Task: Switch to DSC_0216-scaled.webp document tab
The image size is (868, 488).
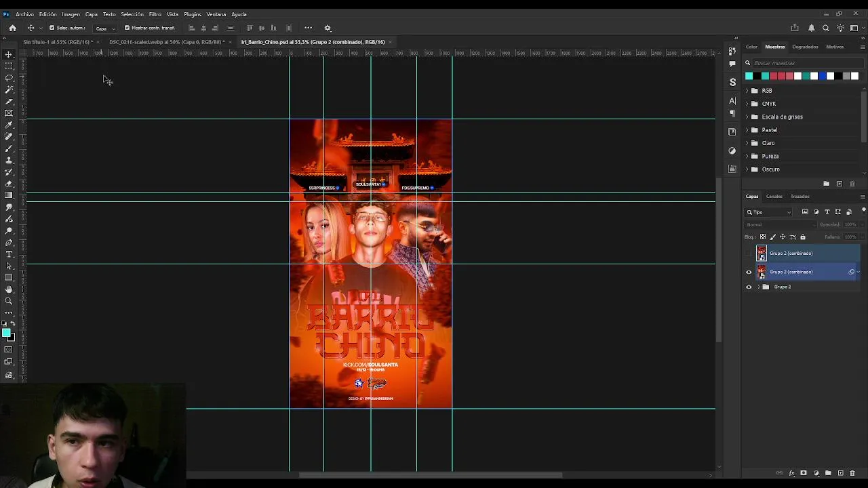Action: (x=166, y=42)
